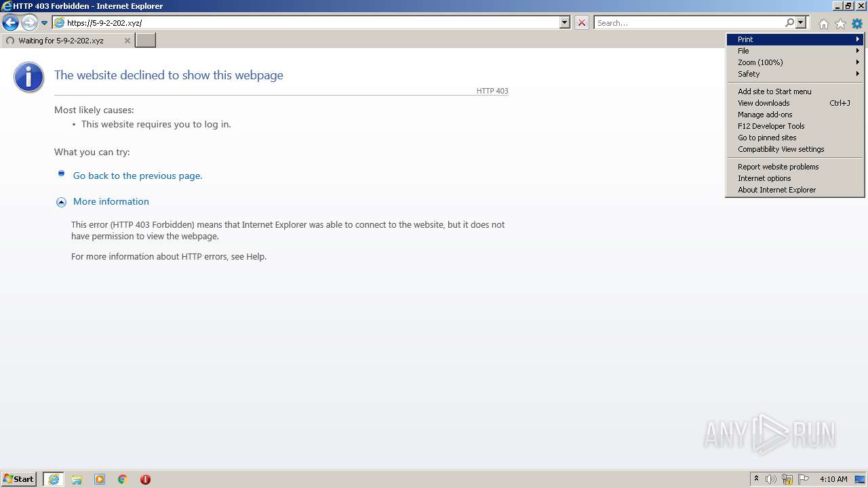Select 'Manage add-ons' menu entry
The image size is (868, 488).
[795, 115]
